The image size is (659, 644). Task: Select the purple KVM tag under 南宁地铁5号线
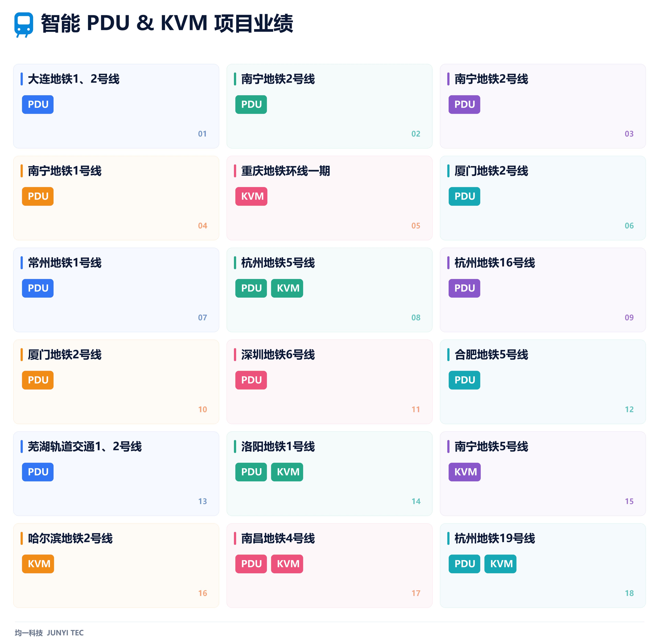(465, 472)
